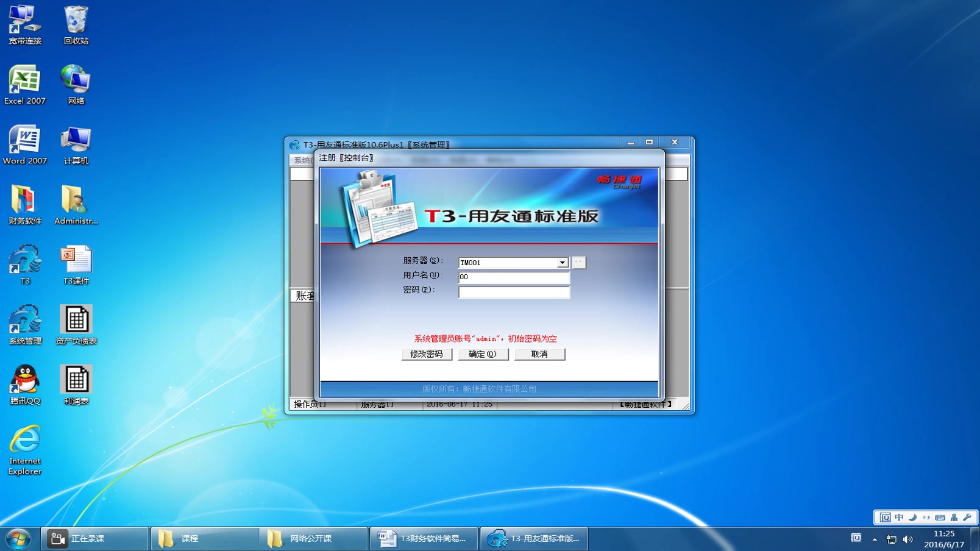Select the 资产负债表 file icon

[x=76, y=324]
